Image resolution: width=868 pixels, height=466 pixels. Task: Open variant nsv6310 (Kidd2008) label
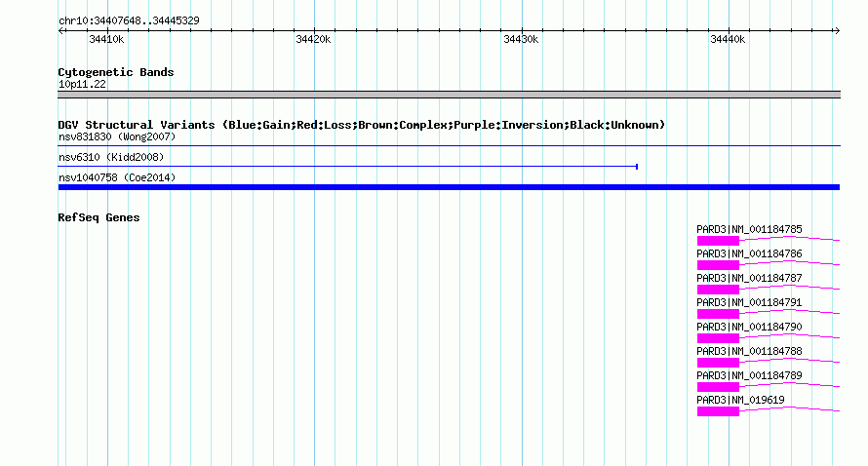tap(111, 157)
